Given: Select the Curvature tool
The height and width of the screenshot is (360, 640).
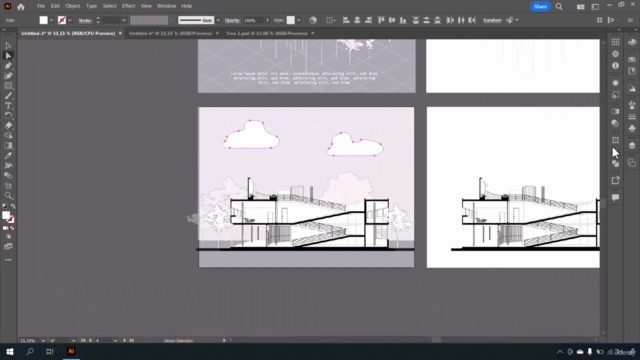Looking at the screenshot, I should (8, 76).
